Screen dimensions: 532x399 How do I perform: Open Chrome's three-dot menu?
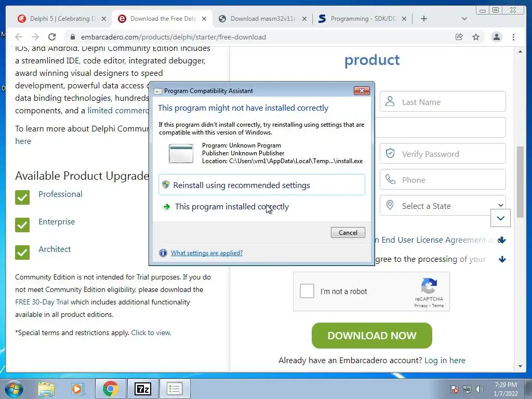[513, 37]
